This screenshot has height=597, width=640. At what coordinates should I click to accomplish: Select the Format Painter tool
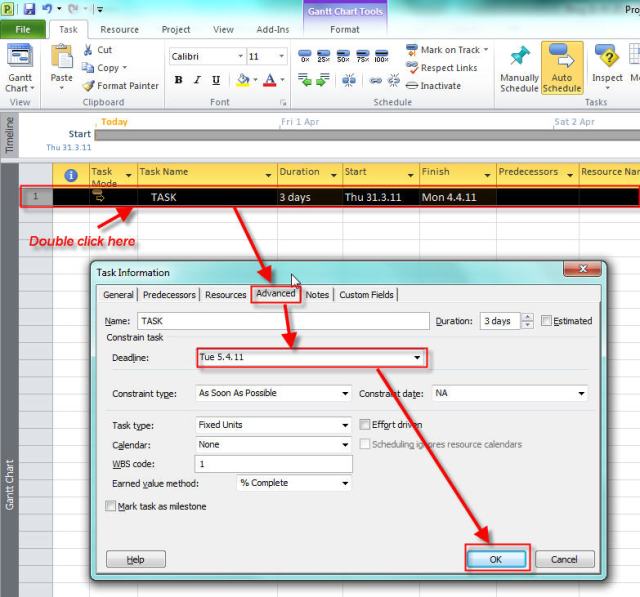[x=121, y=86]
